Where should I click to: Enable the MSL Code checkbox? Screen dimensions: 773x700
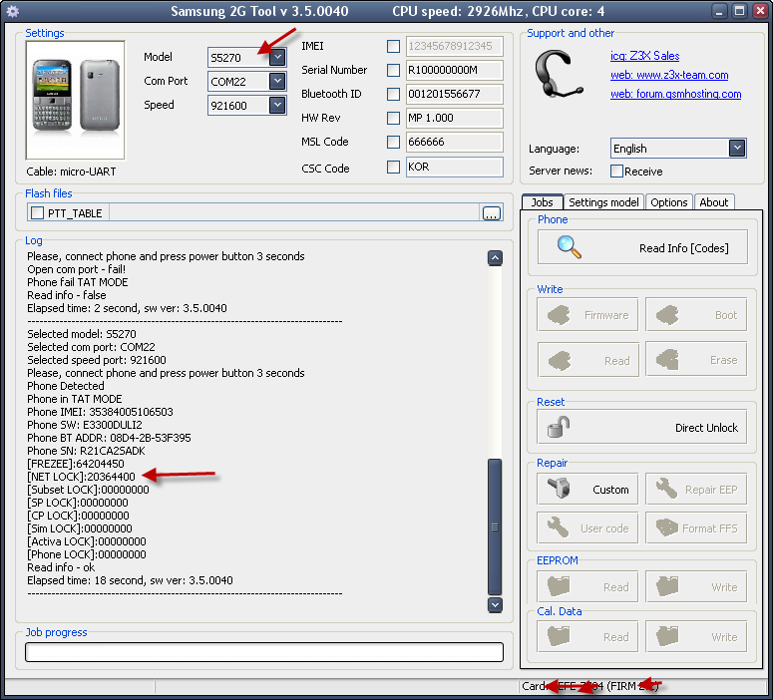pos(393,142)
